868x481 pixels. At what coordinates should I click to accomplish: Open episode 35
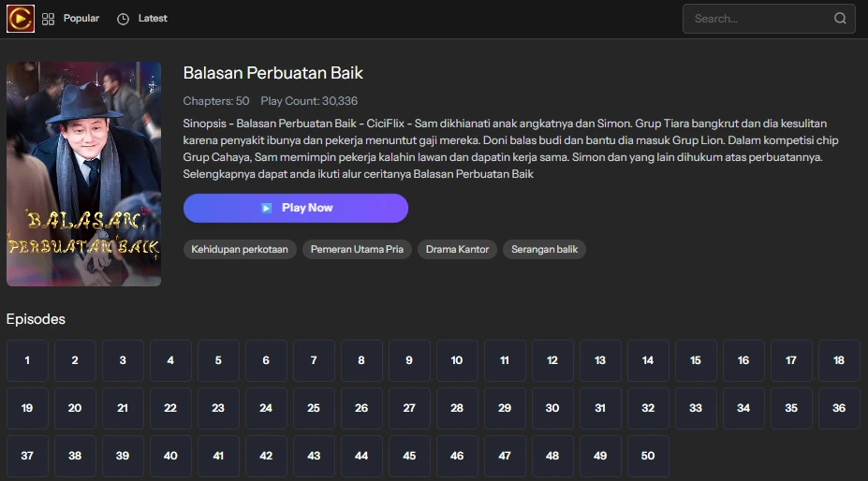(791, 408)
